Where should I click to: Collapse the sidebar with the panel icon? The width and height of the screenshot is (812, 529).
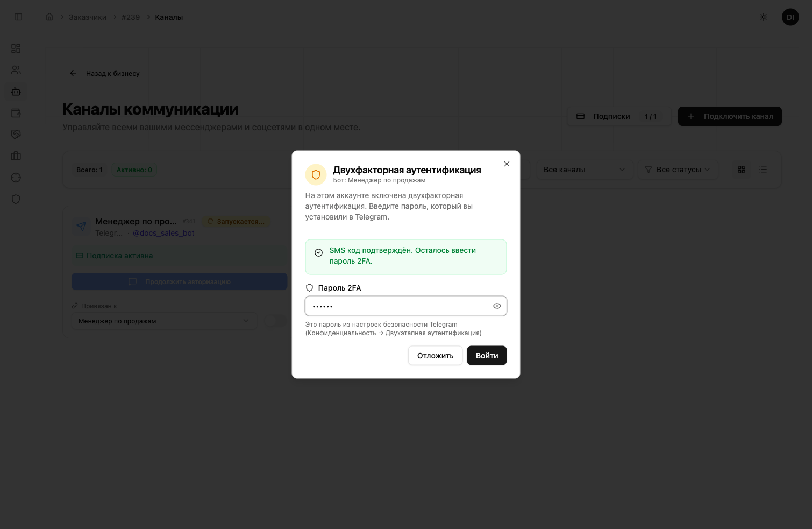click(18, 17)
